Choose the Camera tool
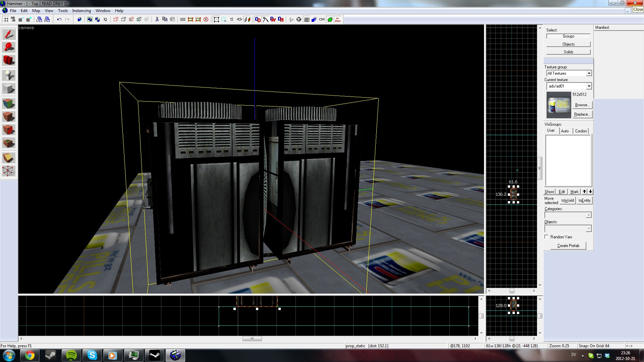 point(9,61)
